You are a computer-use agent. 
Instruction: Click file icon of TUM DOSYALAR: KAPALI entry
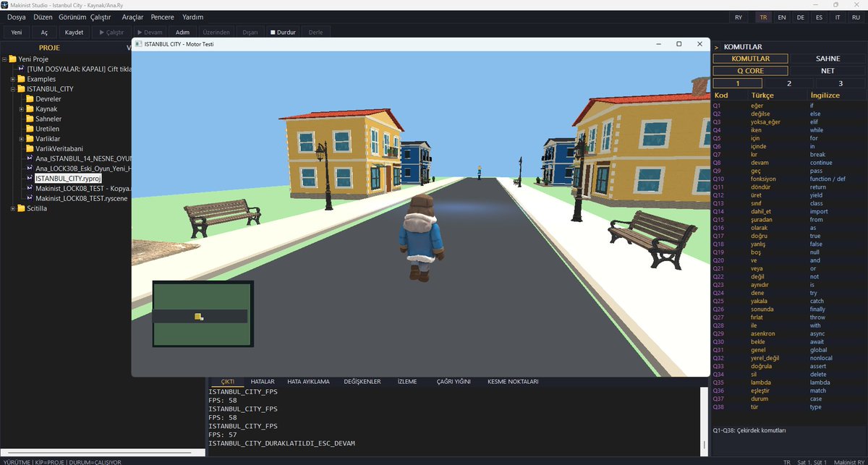point(21,69)
